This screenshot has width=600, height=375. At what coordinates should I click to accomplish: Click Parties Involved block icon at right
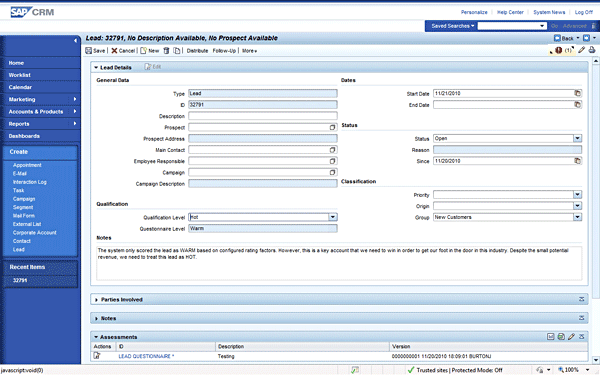pyautogui.click(x=582, y=299)
